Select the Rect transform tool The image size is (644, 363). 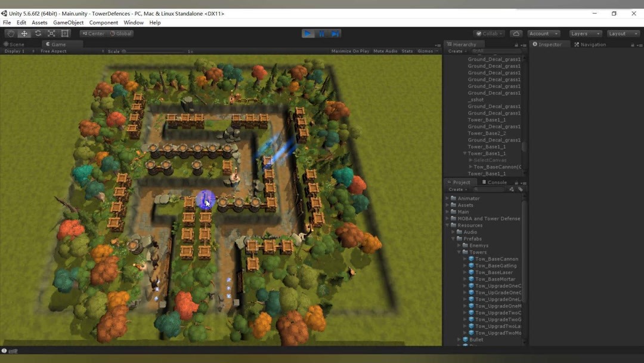click(64, 33)
